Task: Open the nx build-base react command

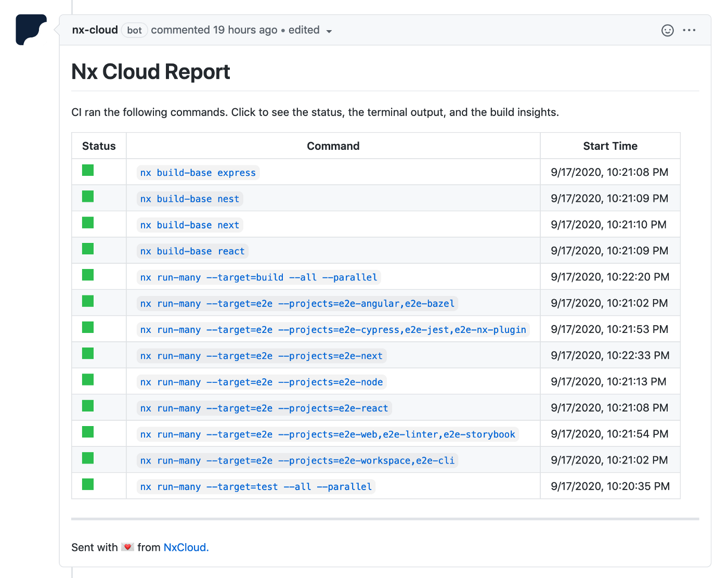Action: coord(192,251)
